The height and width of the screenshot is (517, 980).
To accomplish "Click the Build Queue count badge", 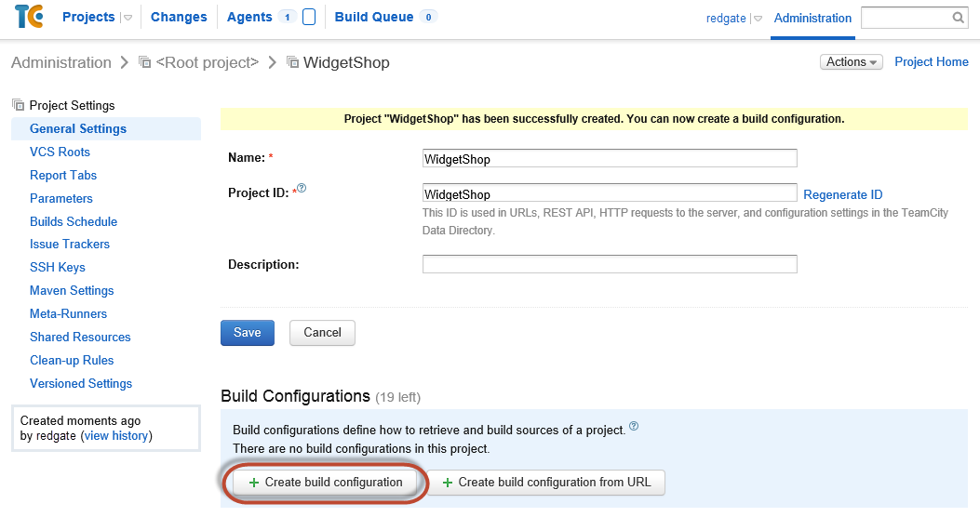I will [x=428, y=17].
